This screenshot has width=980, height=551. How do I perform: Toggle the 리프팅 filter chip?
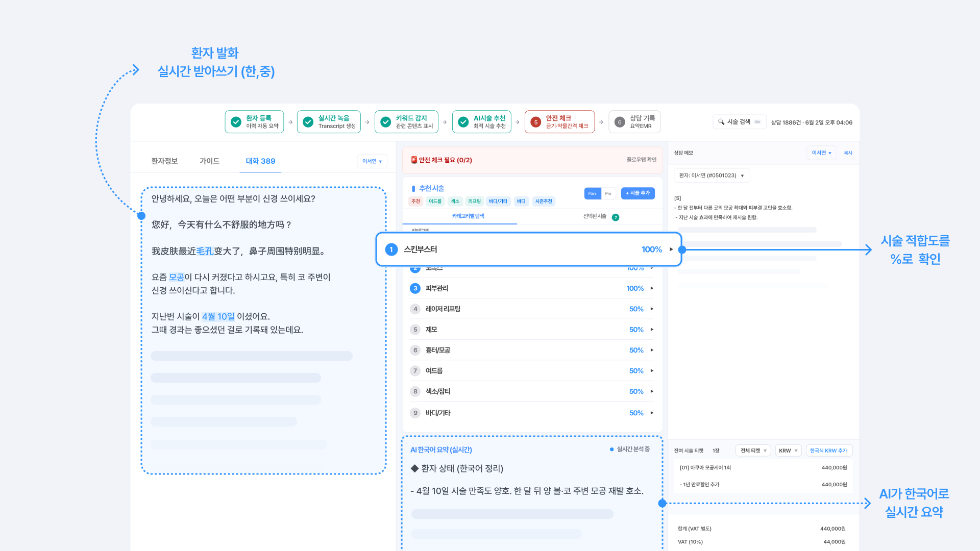coord(475,202)
